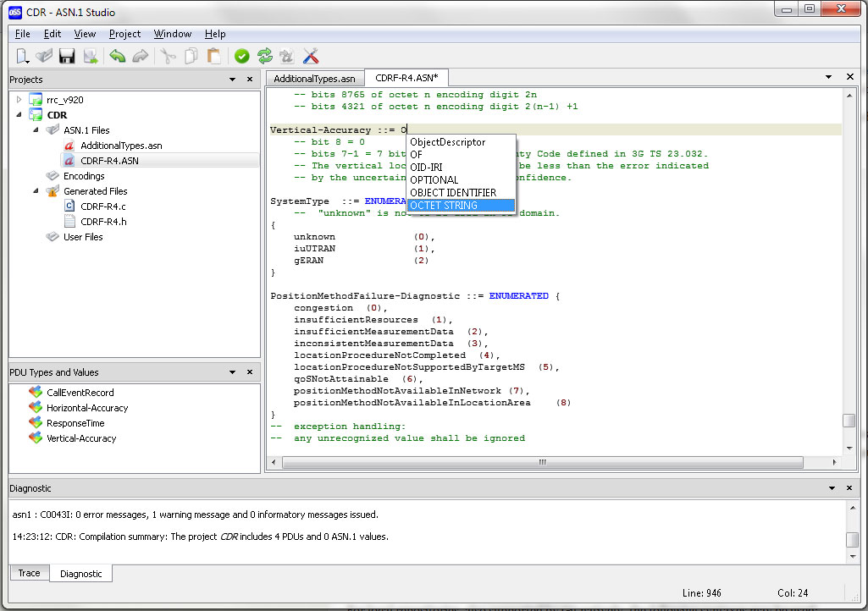Click the Generated Files warning folder icon
The width and height of the screenshot is (868, 611).
click(53, 191)
